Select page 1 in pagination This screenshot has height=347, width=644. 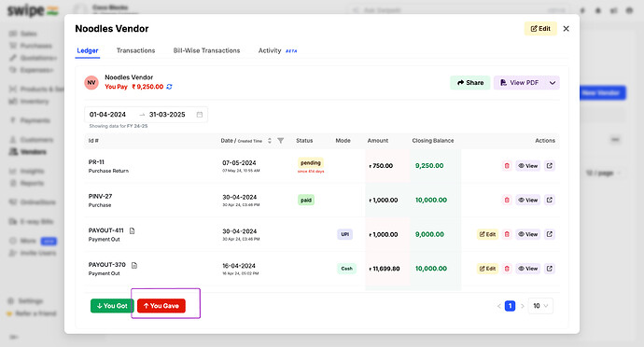click(511, 306)
